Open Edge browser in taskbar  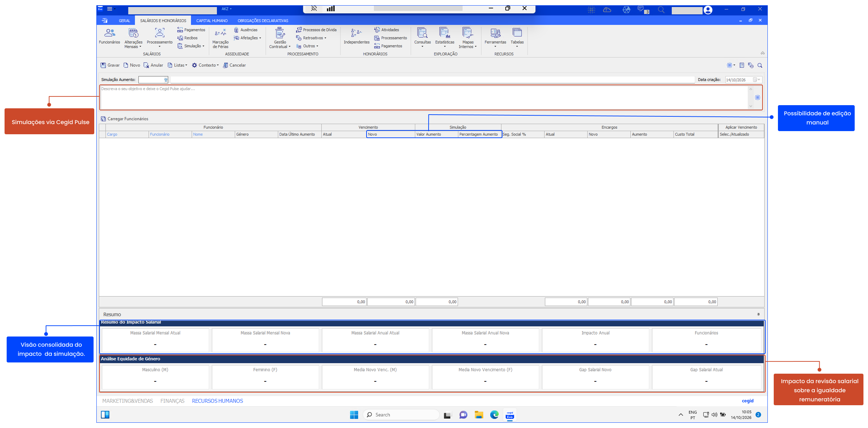point(494,415)
